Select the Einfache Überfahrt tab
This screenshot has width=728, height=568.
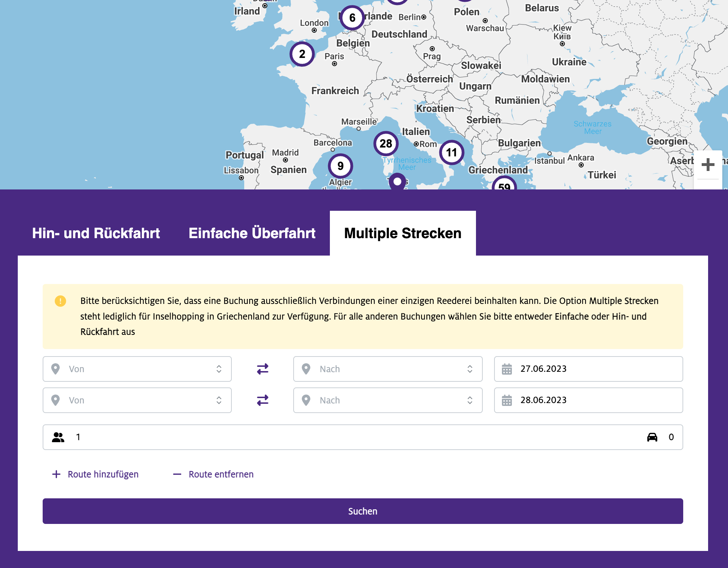(x=252, y=234)
